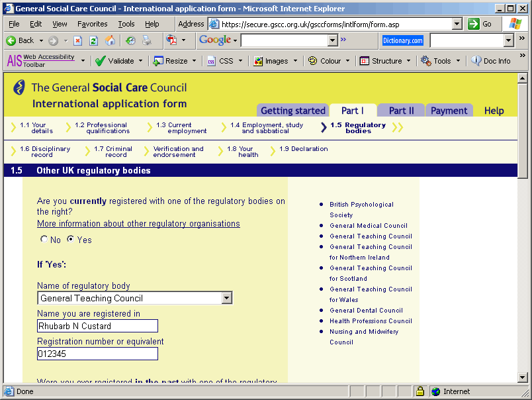Open the Colour dropdown arrow
This screenshot has height=400, width=532.
[347, 61]
